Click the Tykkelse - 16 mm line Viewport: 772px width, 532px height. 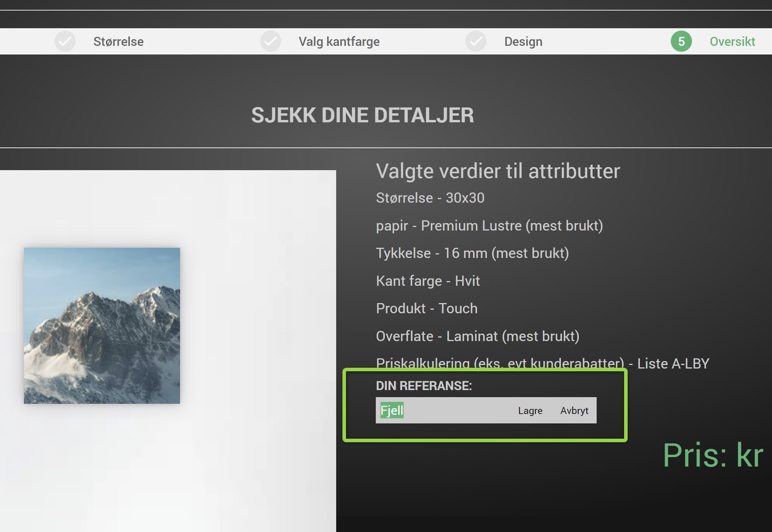point(472,253)
